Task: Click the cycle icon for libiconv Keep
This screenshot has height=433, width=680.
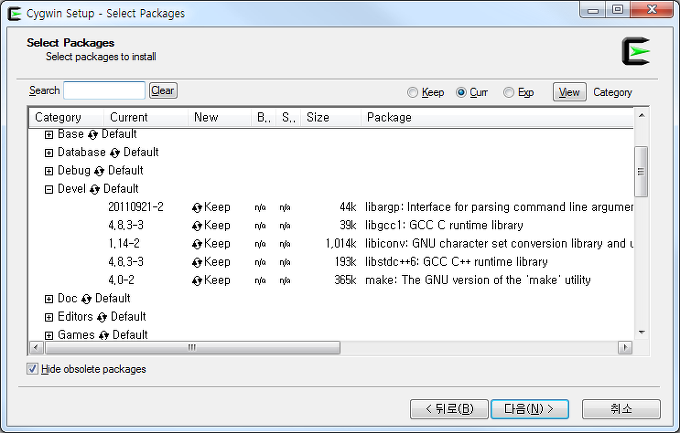Action: point(197,244)
